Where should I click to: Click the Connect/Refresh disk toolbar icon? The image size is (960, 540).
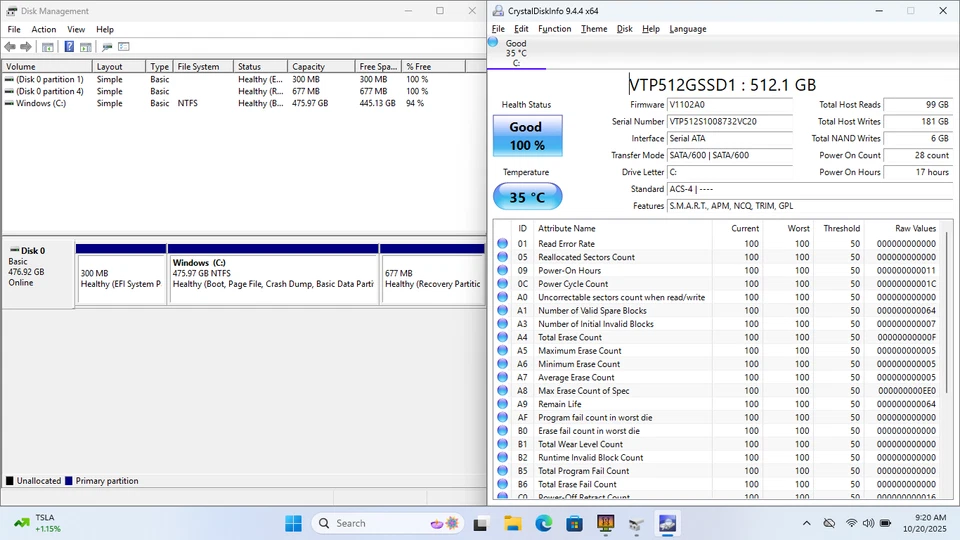[107, 47]
